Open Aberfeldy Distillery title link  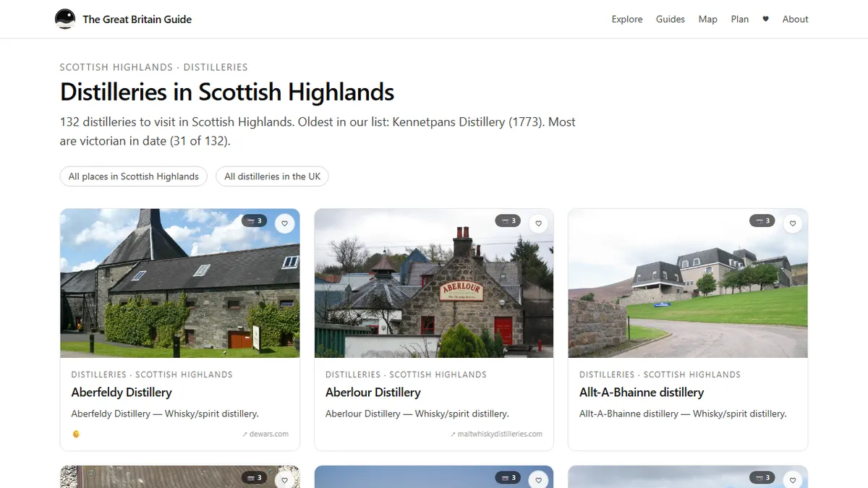click(122, 393)
